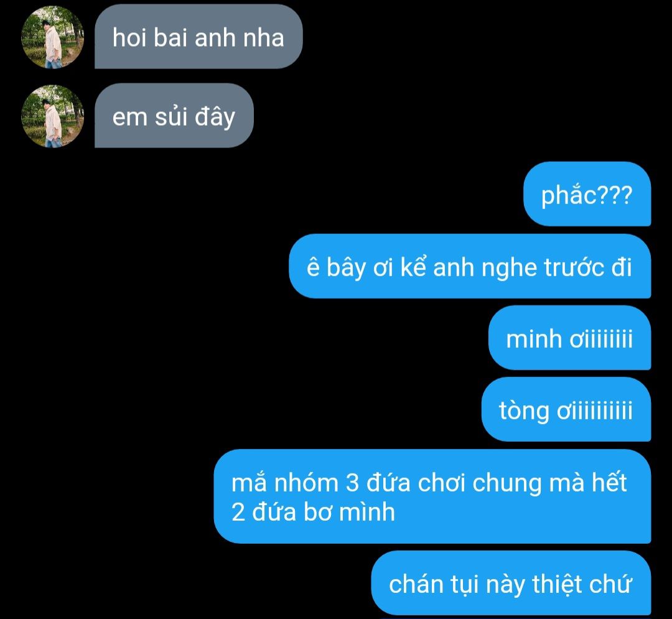Select the gray "em sủi đây" bubble
Viewport: 672px width, 619px height.
(174, 116)
